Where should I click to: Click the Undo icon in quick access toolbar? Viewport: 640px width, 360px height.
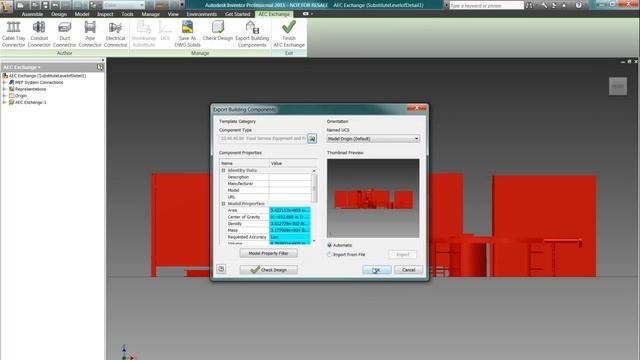[x=56, y=5]
